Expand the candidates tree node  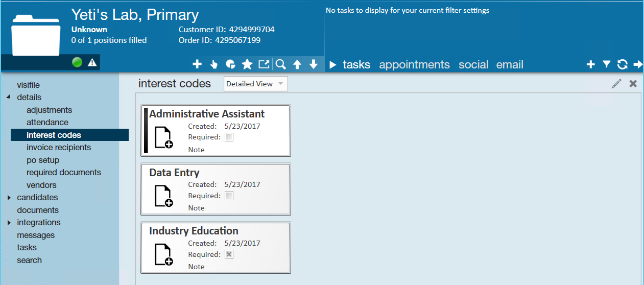[9, 198]
